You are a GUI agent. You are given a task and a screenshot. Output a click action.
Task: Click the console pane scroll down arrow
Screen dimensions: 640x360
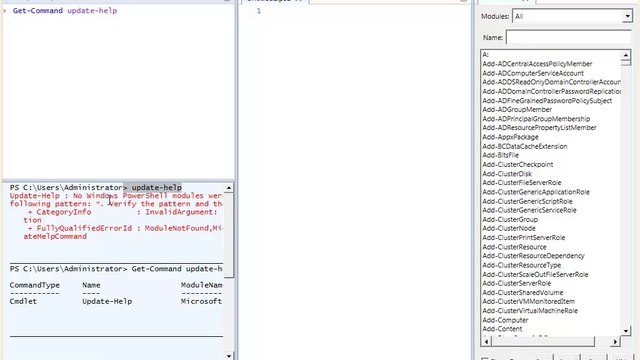229,356
